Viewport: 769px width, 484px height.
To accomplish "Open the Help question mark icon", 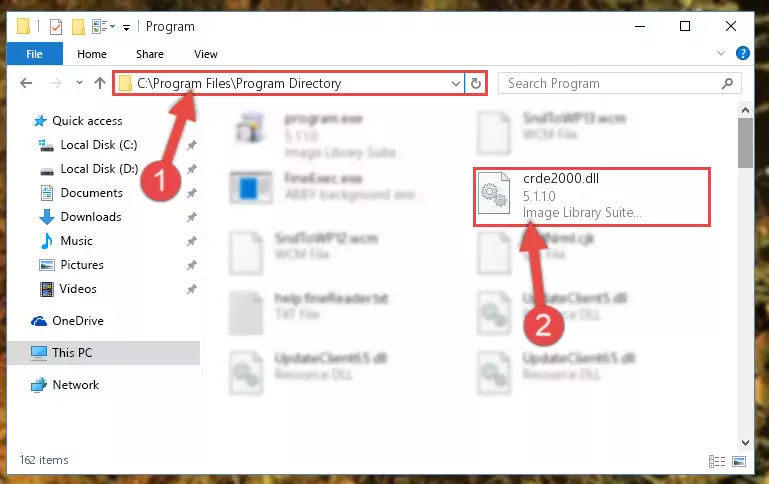I will [x=743, y=53].
